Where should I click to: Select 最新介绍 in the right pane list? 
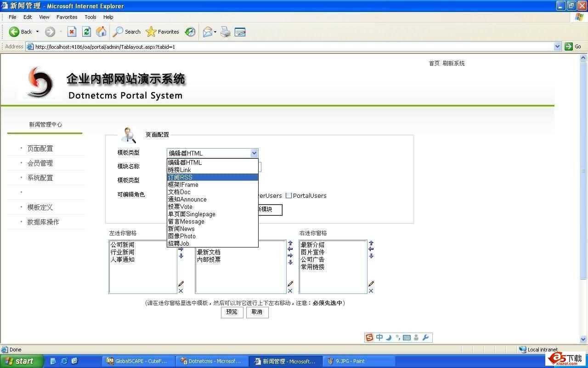pyautogui.click(x=313, y=245)
